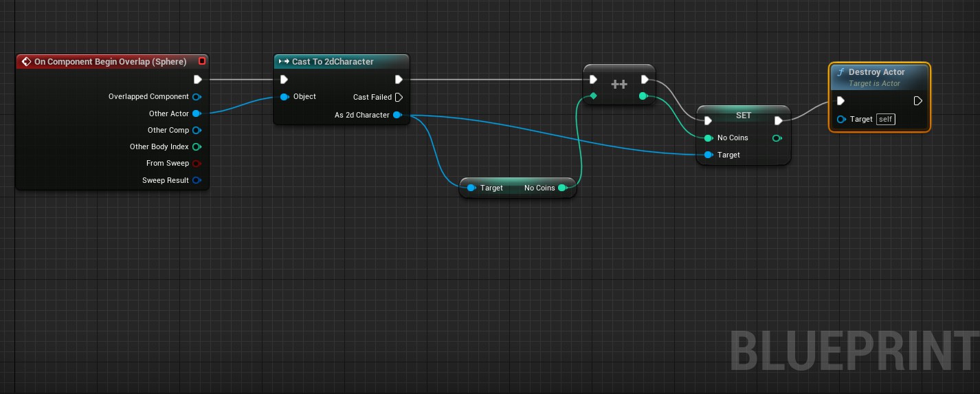The width and height of the screenshot is (980, 394).
Task: Click the No Coins input pin on SET node
Action: coord(708,138)
